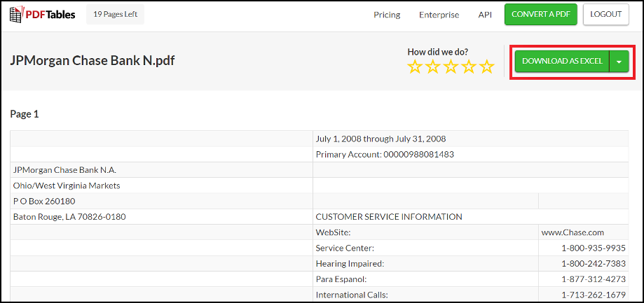Rate with the second star
Image resolution: width=644 pixels, height=303 pixels.
(x=433, y=66)
